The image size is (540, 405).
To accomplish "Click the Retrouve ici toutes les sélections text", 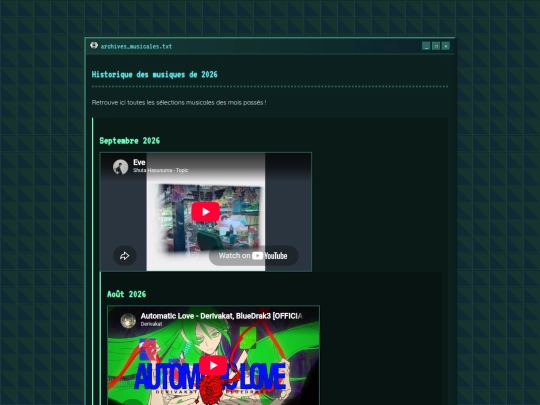I will coord(179,103).
